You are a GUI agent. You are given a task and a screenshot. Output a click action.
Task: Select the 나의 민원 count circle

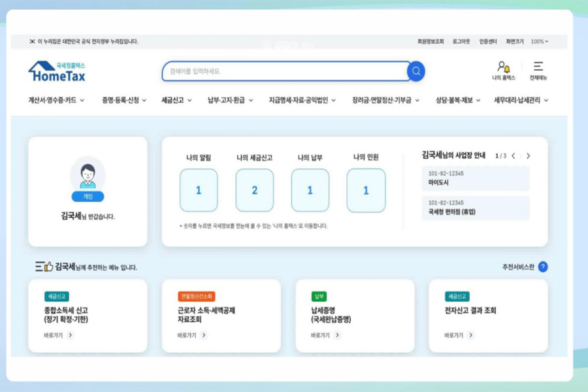[365, 189]
